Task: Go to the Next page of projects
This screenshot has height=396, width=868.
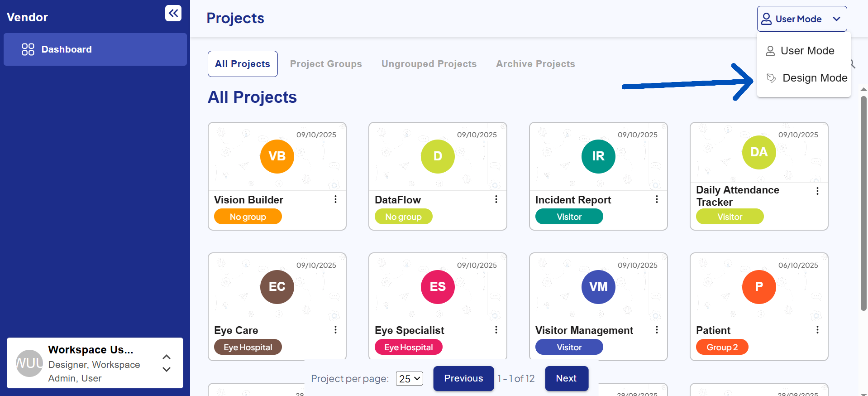Action: coord(566,378)
